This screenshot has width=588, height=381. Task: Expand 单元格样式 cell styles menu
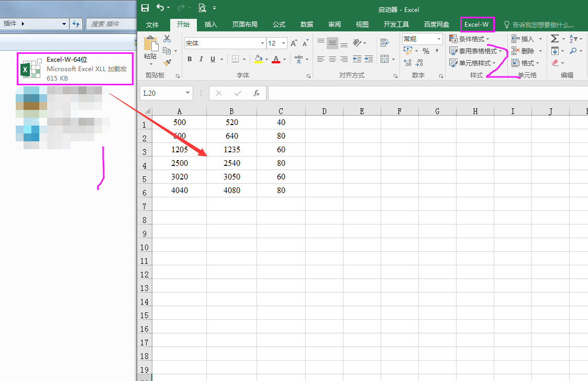[x=472, y=63]
